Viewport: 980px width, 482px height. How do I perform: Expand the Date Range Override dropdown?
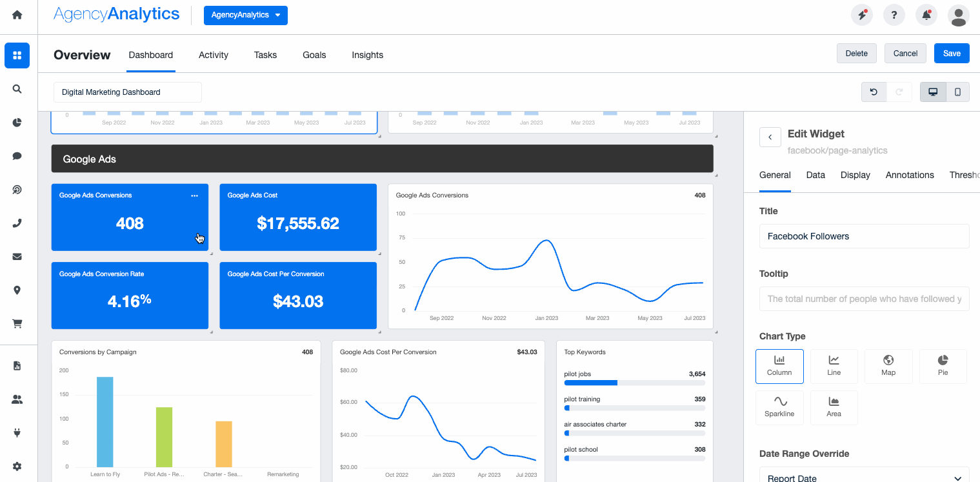[864, 477]
